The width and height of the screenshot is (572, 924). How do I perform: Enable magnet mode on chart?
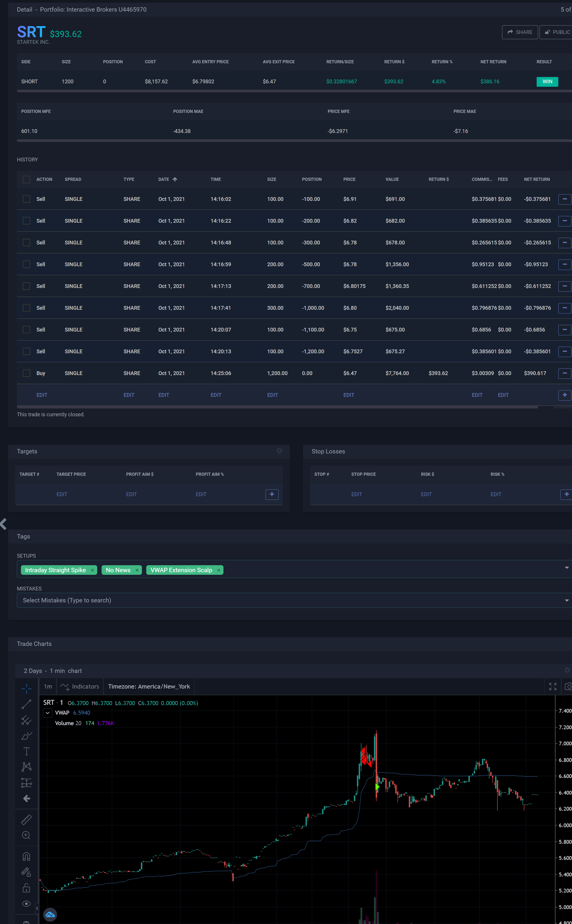(x=26, y=857)
